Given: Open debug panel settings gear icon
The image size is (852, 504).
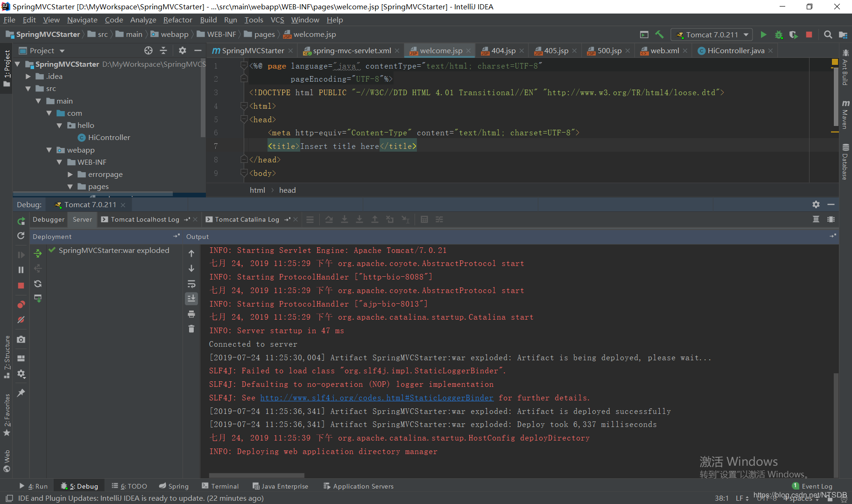Looking at the screenshot, I should point(816,204).
